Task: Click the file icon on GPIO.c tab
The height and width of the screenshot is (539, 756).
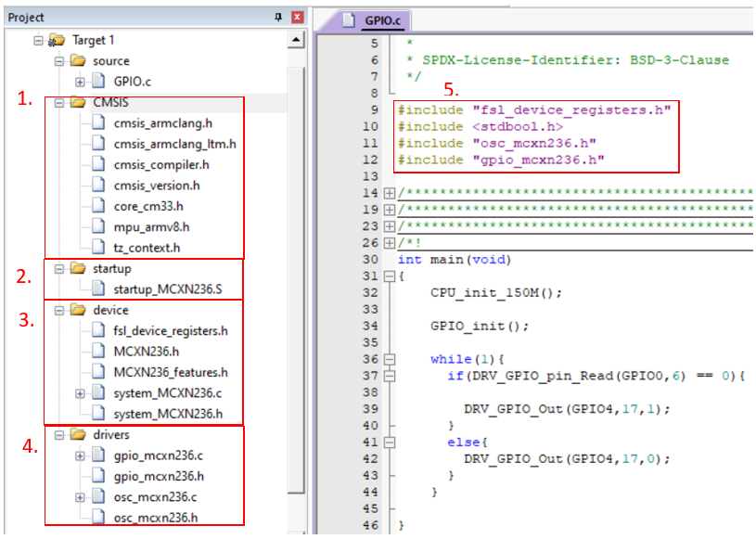Action: pos(351,19)
